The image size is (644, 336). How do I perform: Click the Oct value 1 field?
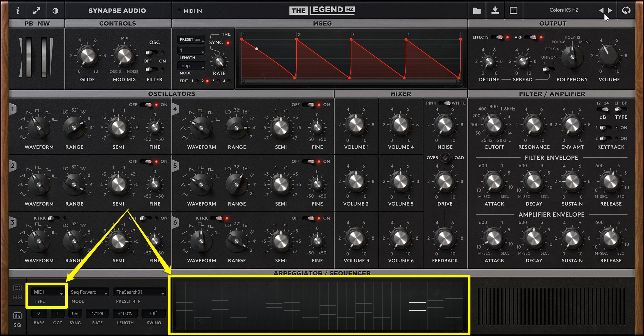point(57,314)
